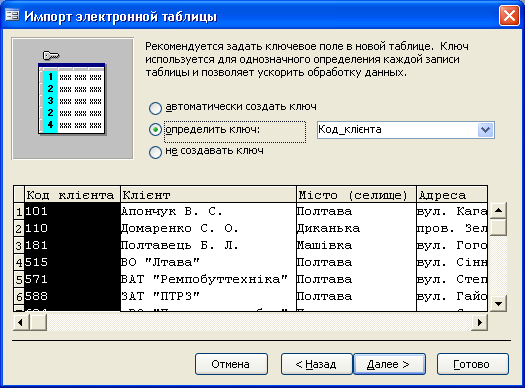Select the 'автоматически создать ключ' radio button
Screen dimensions: 525x388
point(155,108)
